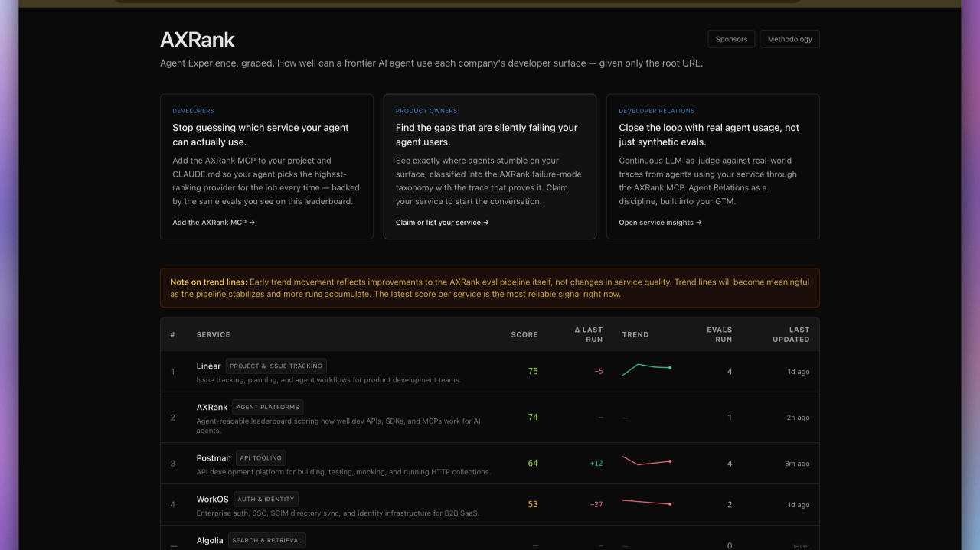The width and height of the screenshot is (980, 550).
Task: Click the rank number 3 cell
Action: pyautogui.click(x=173, y=464)
